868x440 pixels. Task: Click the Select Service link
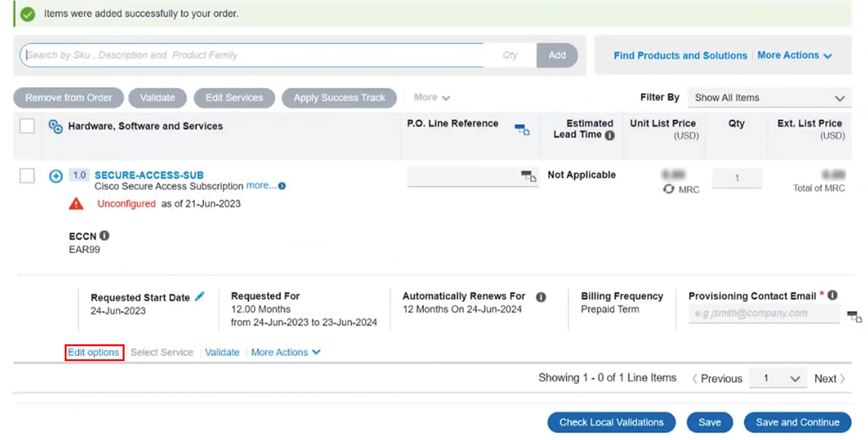point(162,352)
